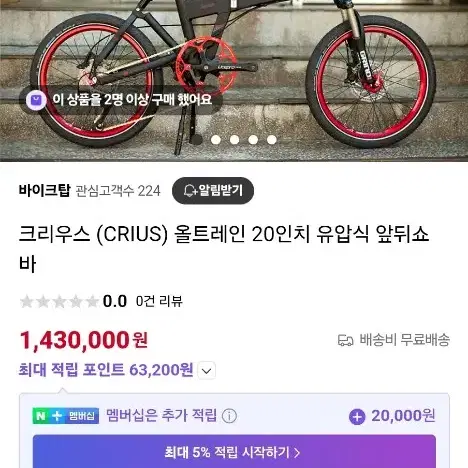Click the N+ 멤버십 badge
The height and width of the screenshot is (468, 468).
pos(66,416)
